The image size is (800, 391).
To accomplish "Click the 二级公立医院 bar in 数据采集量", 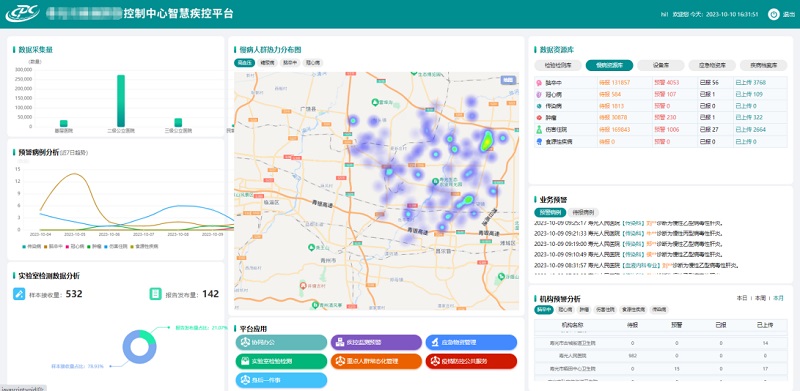I will coord(121,101).
